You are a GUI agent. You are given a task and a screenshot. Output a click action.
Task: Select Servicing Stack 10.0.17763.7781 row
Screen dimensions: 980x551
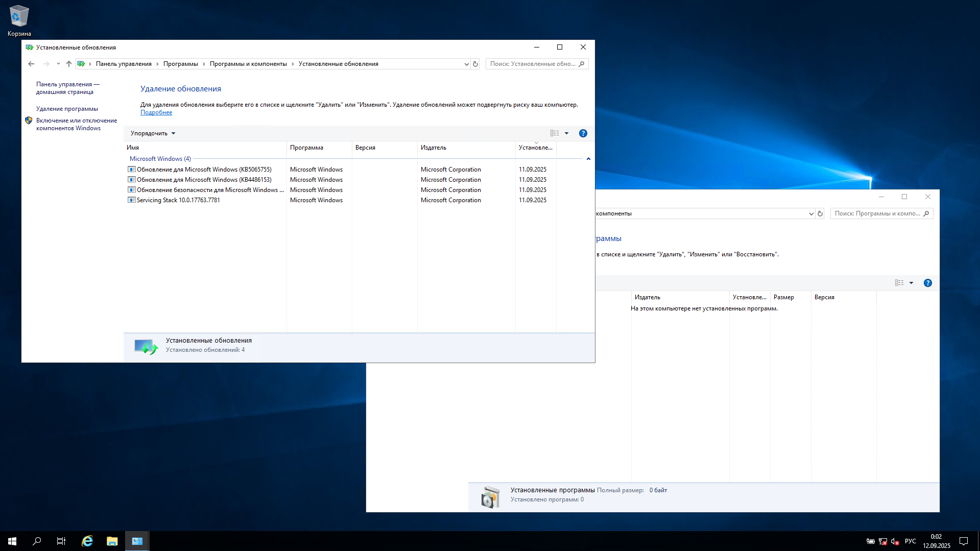pos(341,200)
